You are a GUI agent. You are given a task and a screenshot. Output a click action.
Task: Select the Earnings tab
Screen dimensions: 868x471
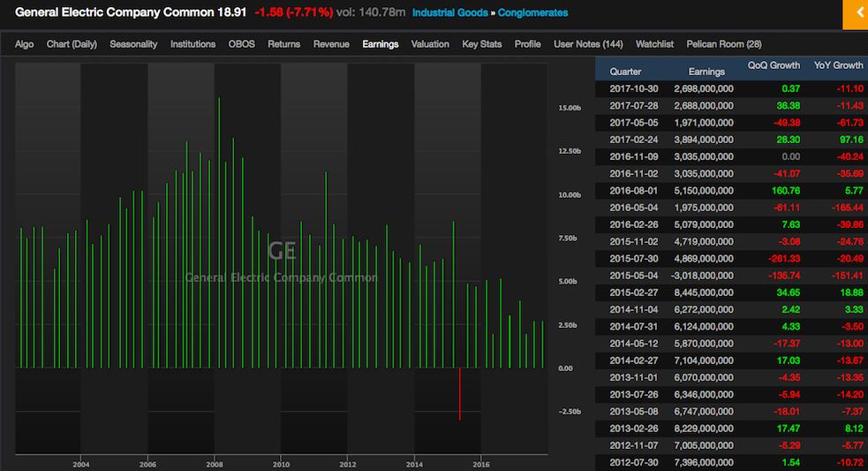pyautogui.click(x=381, y=44)
